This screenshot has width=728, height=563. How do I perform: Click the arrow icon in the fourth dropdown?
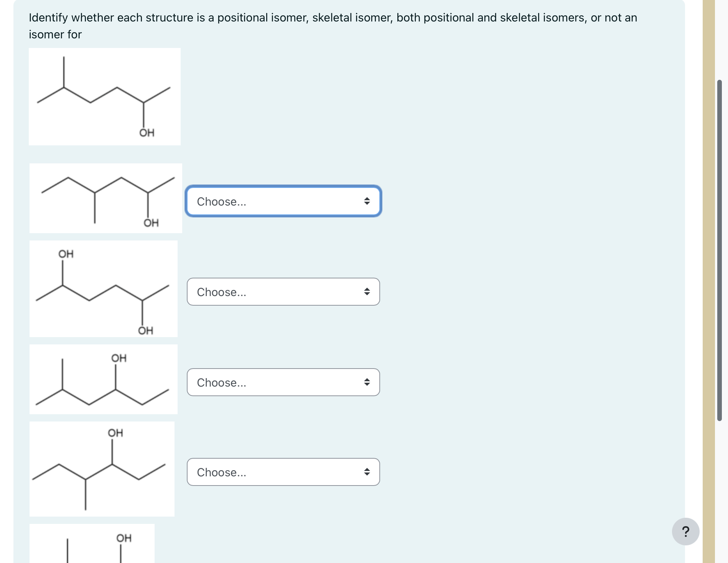pyautogui.click(x=367, y=472)
